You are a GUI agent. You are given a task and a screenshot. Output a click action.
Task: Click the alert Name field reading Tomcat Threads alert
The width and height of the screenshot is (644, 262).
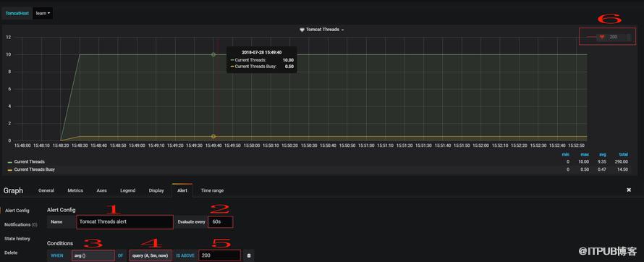(x=125, y=221)
